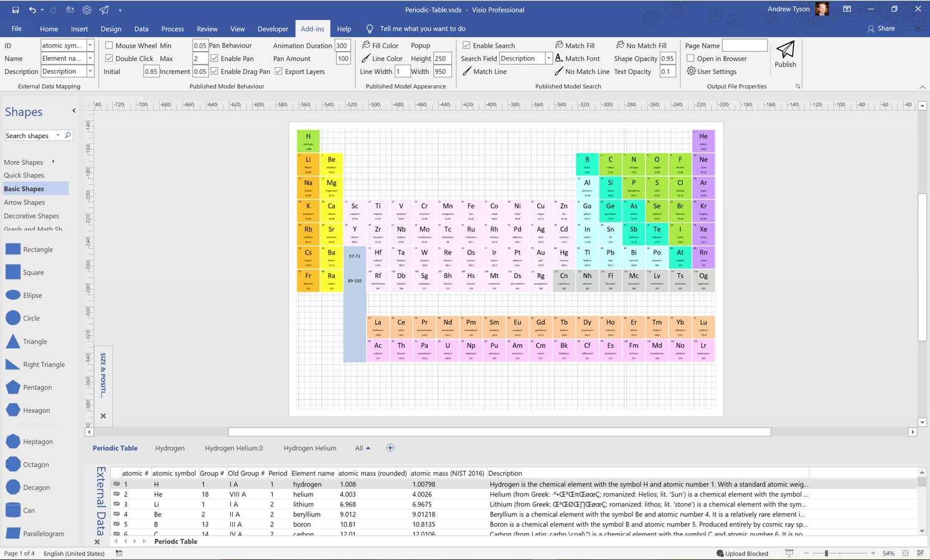
Task: Adjust the zoom slider in status bar
Action: click(x=827, y=553)
